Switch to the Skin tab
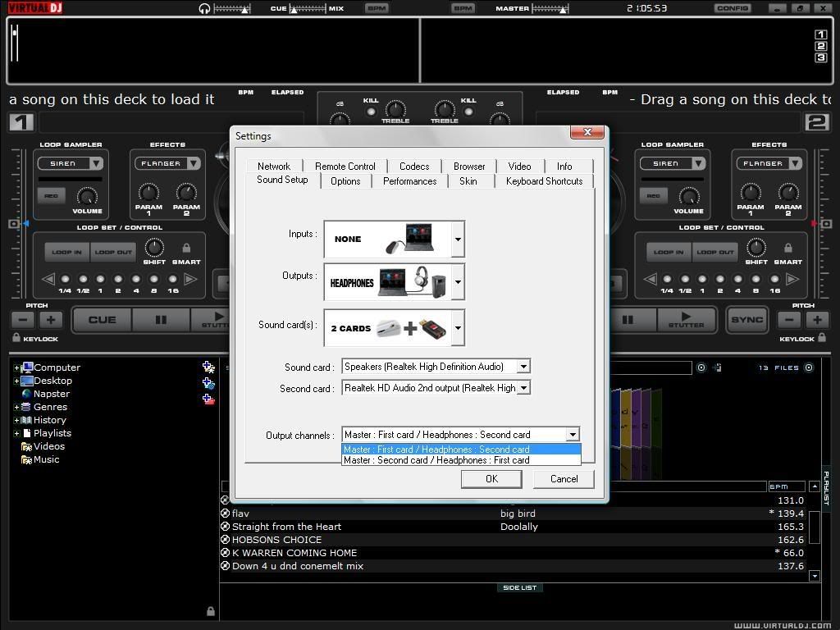The height and width of the screenshot is (630, 840). pyautogui.click(x=468, y=181)
